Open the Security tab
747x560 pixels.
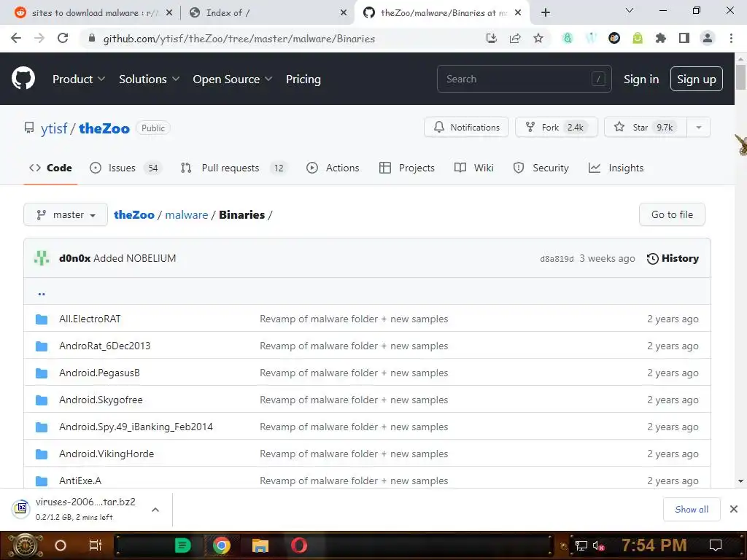click(541, 168)
